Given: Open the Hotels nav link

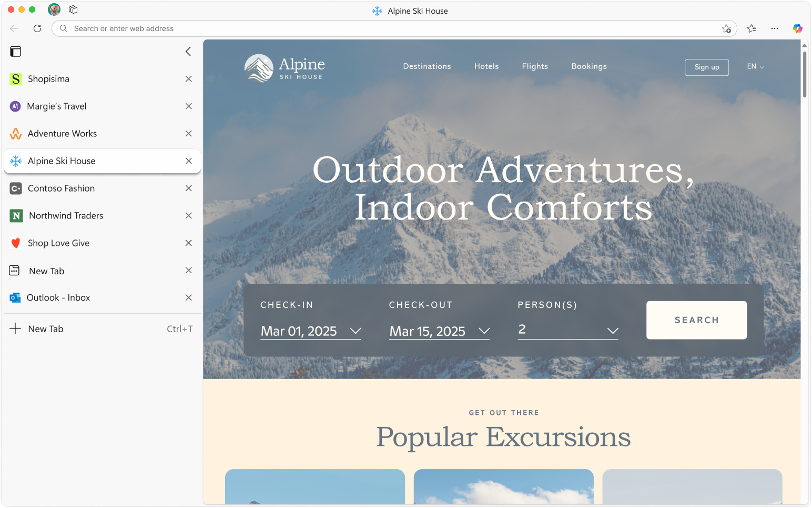Looking at the screenshot, I should [486, 66].
